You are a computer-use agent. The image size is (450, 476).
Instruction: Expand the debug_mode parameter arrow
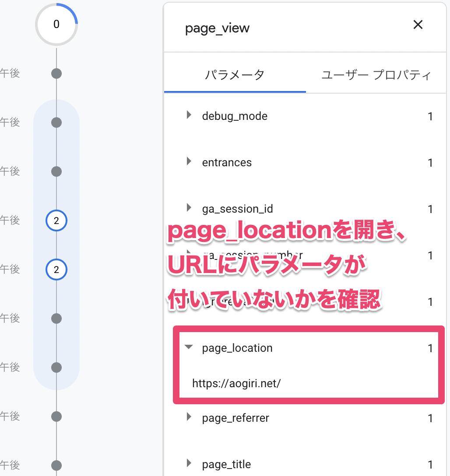(x=189, y=115)
